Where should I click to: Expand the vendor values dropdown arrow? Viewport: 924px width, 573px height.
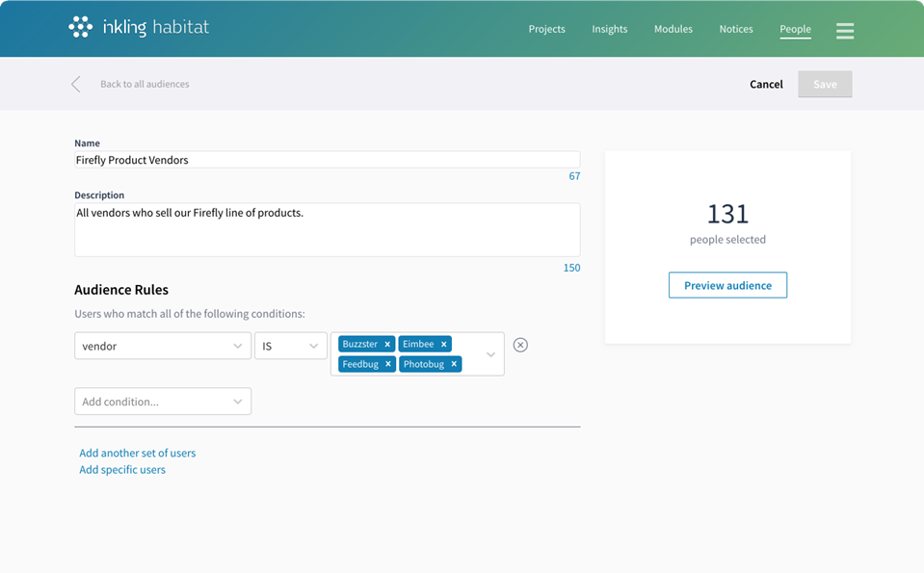click(x=490, y=354)
